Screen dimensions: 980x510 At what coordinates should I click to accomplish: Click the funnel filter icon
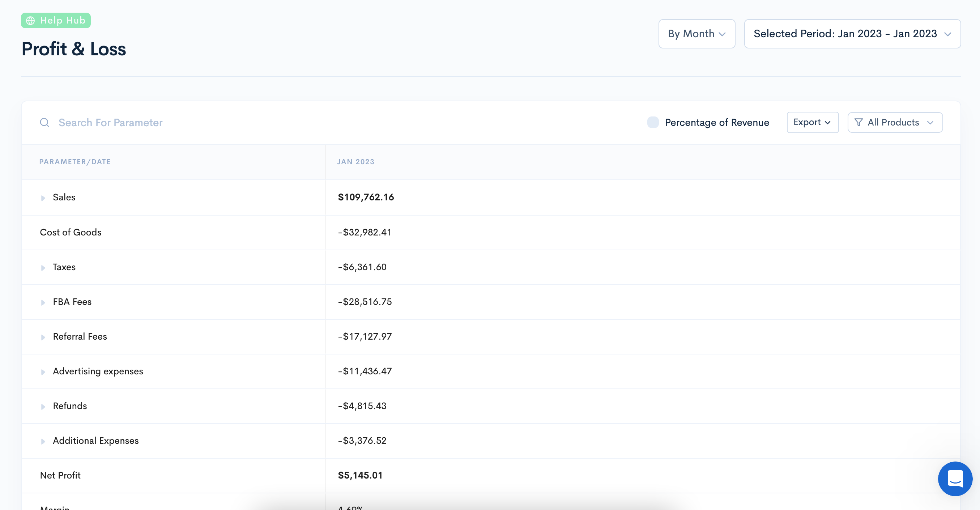click(x=858, y=122)
